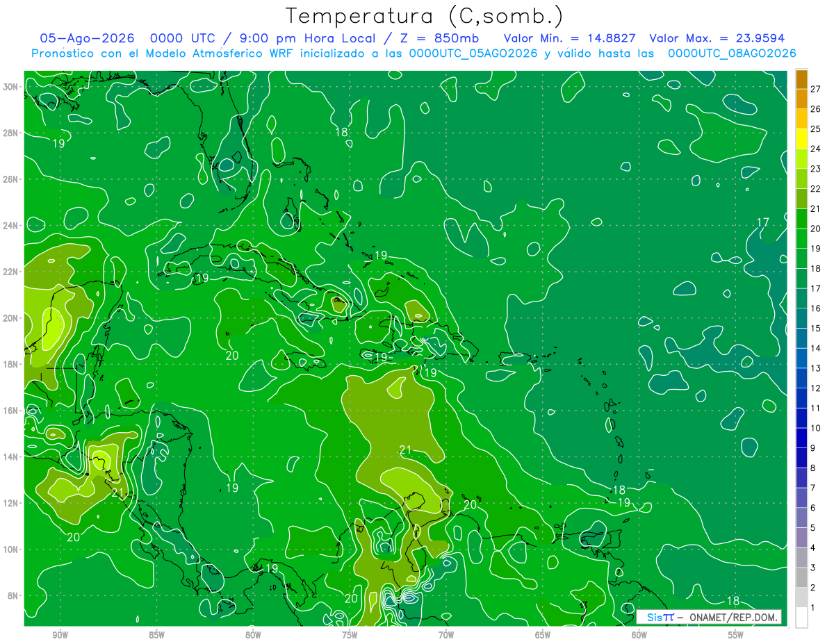Viewport: 834px width, 644px height.
Task: Click "Pronostico con el Modelo Atmosferico WRF" line
Action: tap(163, 53)
